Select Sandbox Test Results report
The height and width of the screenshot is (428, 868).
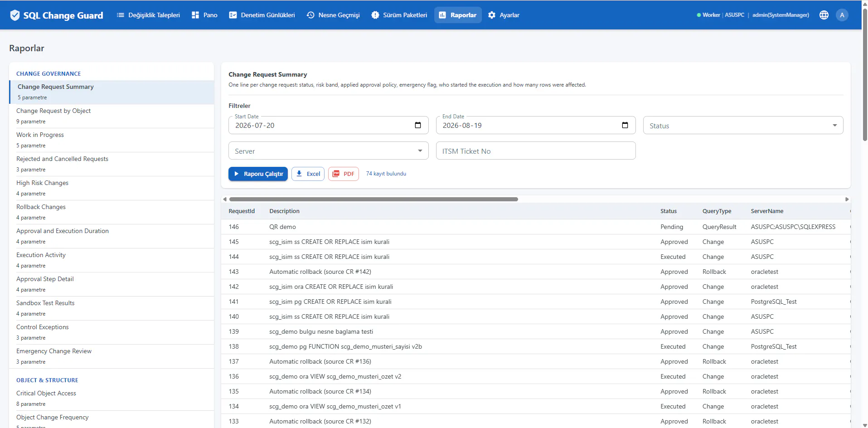click(112, 308)
